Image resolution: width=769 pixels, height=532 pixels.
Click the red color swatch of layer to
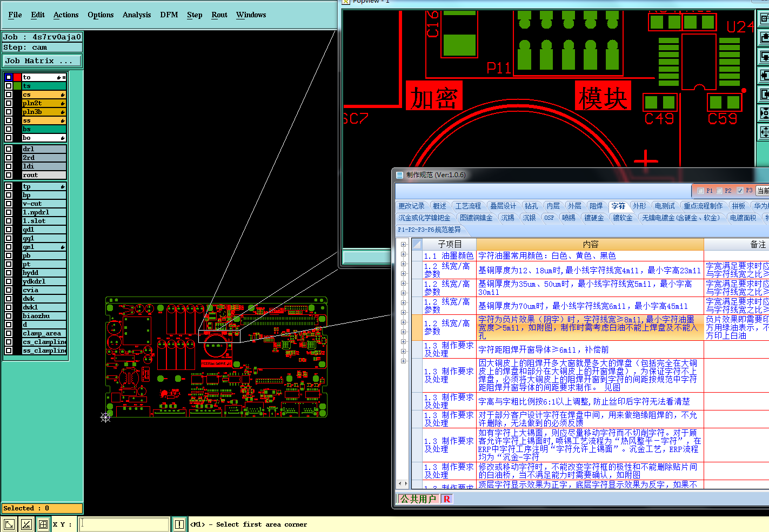coord(17,77)
